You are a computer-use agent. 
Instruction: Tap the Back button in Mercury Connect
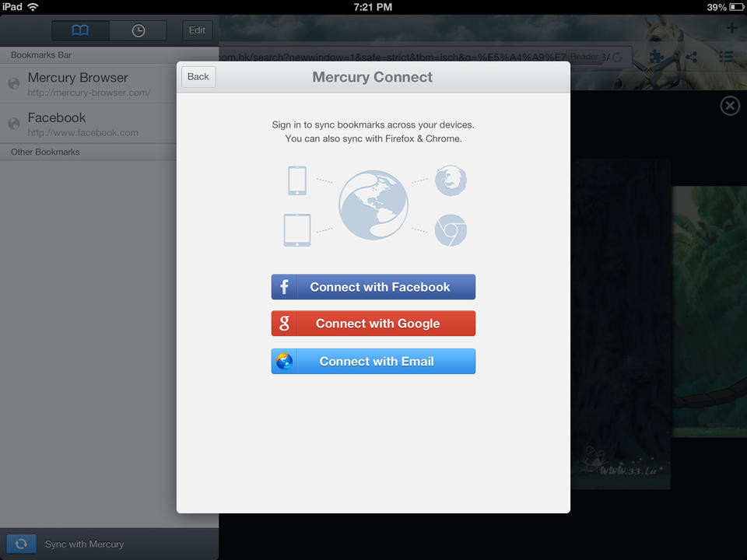tap(198, 77)
